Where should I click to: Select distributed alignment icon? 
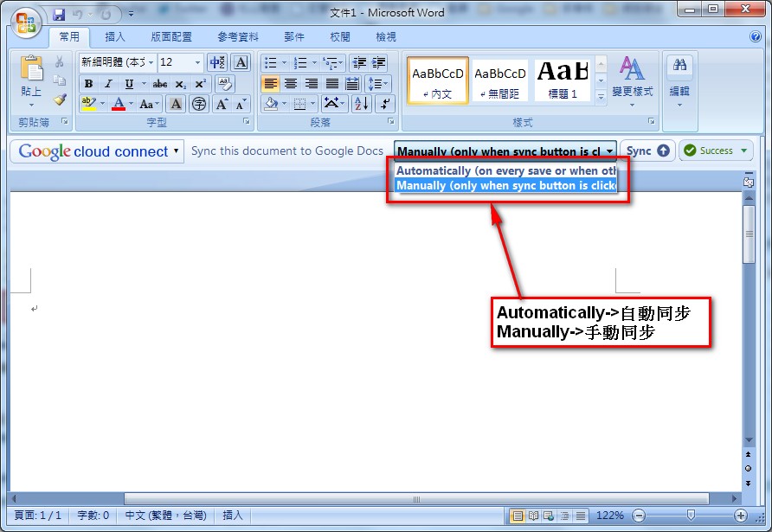pos(352,84)
